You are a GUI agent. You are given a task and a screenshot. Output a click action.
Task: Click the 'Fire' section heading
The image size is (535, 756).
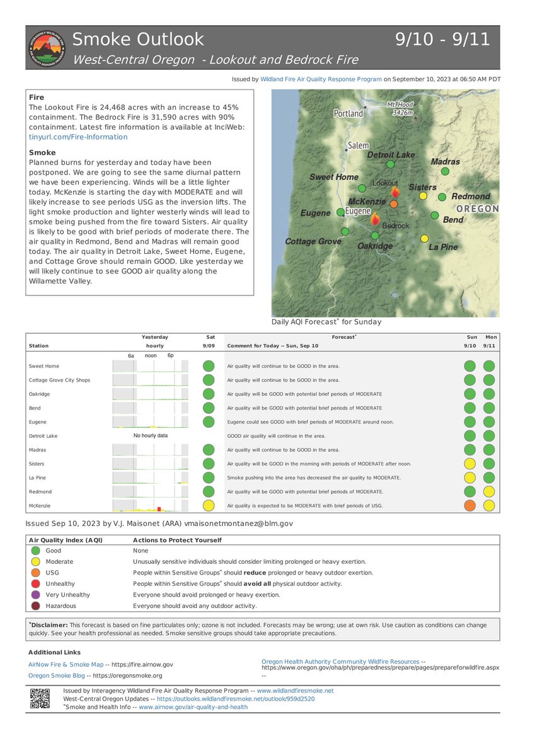coord(37,98)
